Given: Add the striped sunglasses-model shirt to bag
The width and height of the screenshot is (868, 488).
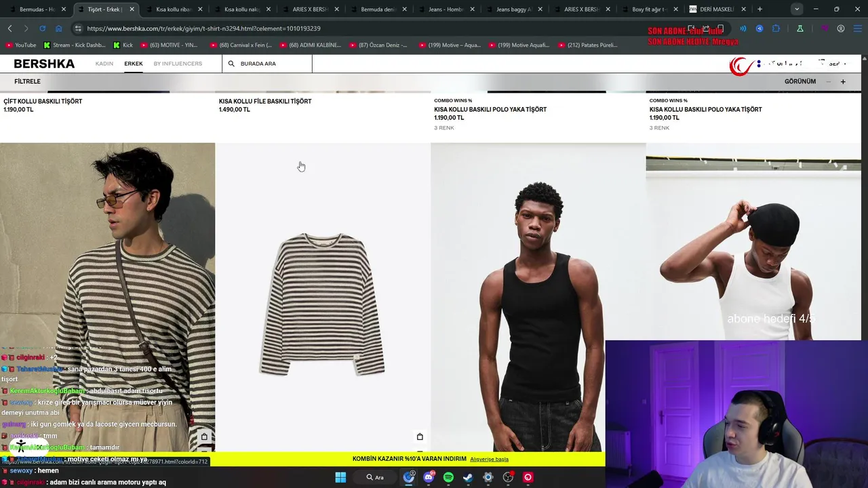Looking at the screenshot, I should [x=204, y=436].
